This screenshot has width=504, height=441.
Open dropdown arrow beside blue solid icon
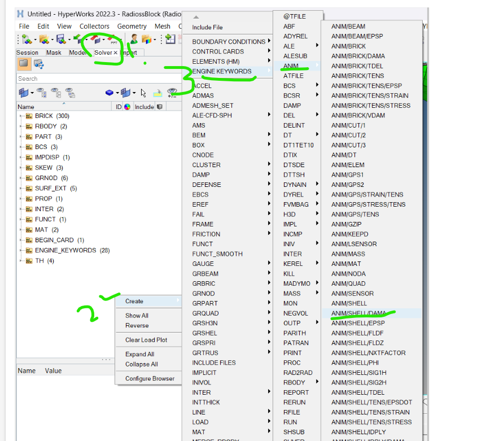pos(117,93)
